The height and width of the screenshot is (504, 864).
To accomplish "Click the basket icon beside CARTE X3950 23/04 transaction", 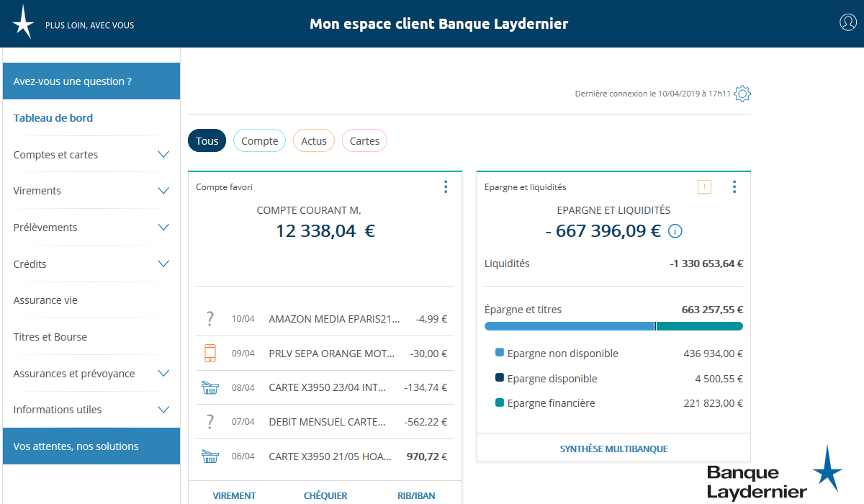I will pos(210,387).
